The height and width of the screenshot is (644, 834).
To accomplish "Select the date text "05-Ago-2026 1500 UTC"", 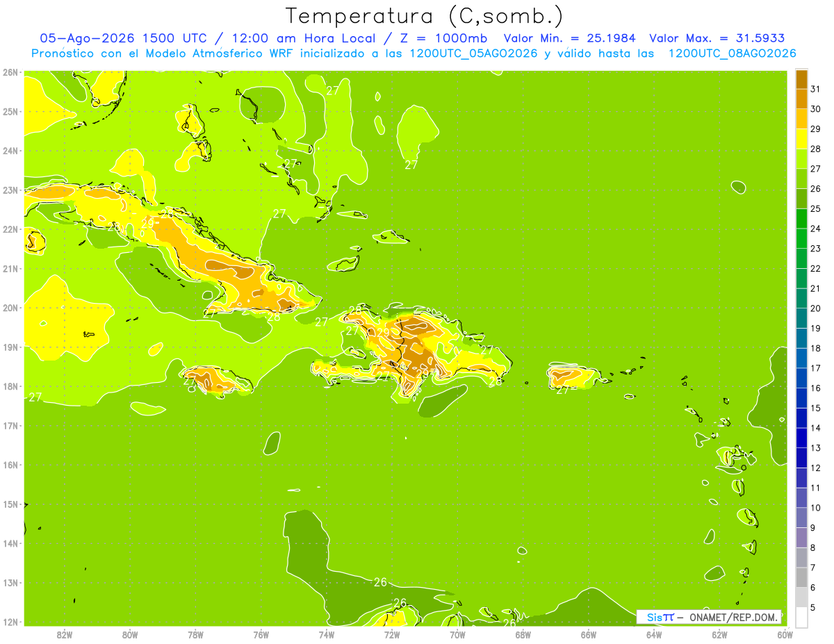I will coord(124,38).
